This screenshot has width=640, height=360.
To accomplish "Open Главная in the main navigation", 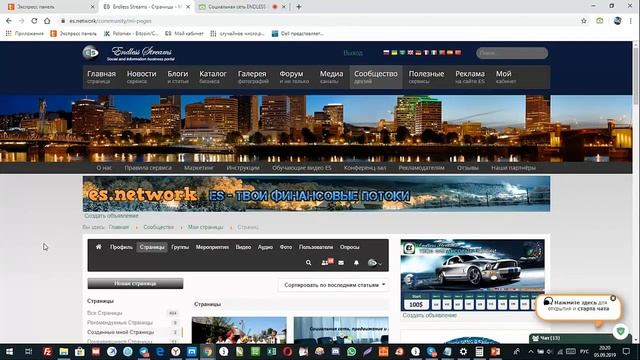I will (101, 77).
